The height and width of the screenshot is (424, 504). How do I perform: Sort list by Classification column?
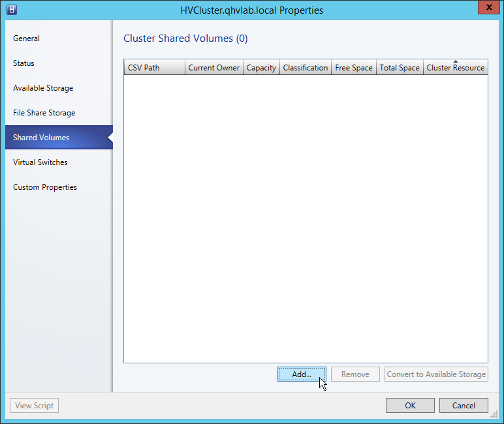pos(306,68)
